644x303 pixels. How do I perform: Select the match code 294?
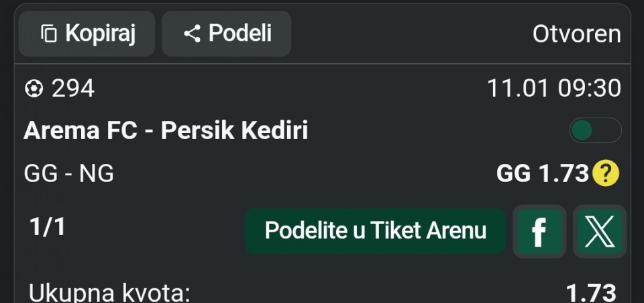click(73, 89)
